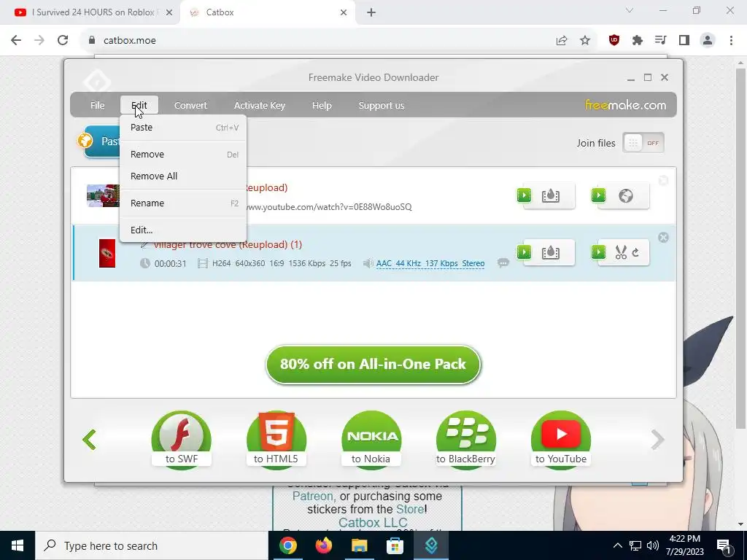Open the Chrome three-dot menu

coord(731,41)
